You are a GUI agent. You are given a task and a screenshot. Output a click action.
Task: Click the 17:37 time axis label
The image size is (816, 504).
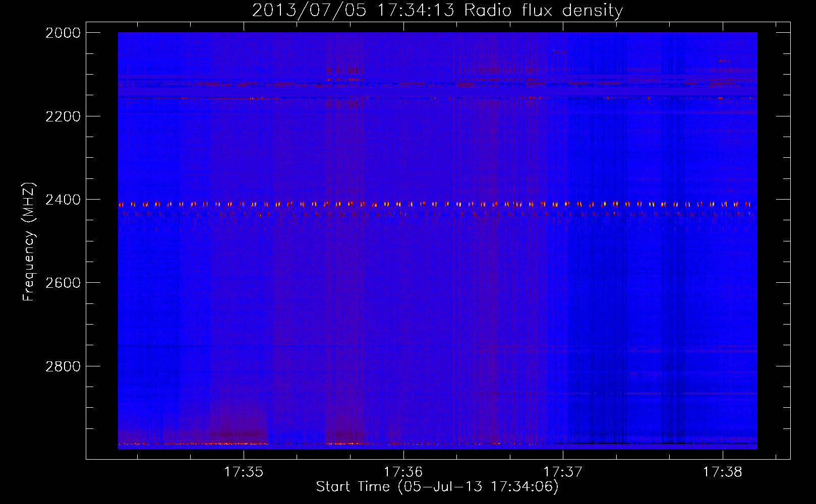[563, 472]
